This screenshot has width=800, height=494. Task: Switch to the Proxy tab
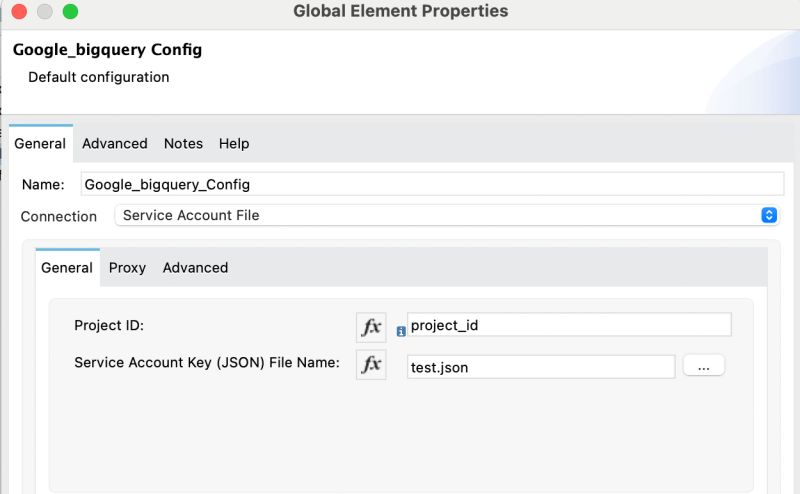coord(127,267)
